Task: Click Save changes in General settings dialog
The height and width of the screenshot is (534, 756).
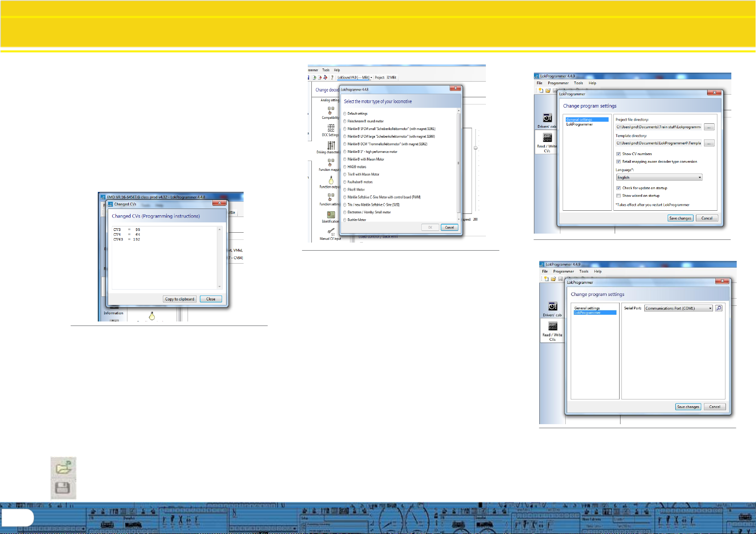Action: click(681, 218)
